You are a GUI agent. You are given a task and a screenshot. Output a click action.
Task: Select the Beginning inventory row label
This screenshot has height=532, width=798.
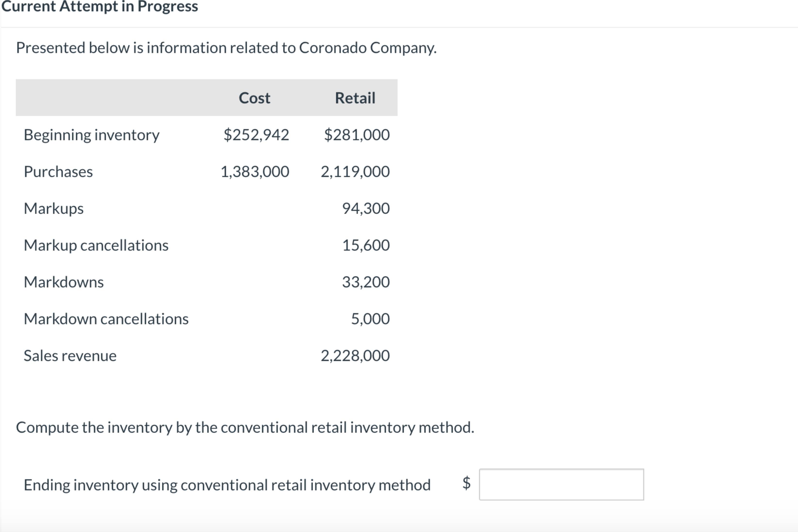(x=91, y=135)
